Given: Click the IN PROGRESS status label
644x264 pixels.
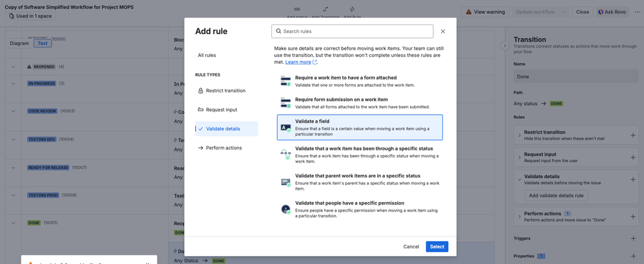Looking at the screenshot, I should [x=41, y=83].
